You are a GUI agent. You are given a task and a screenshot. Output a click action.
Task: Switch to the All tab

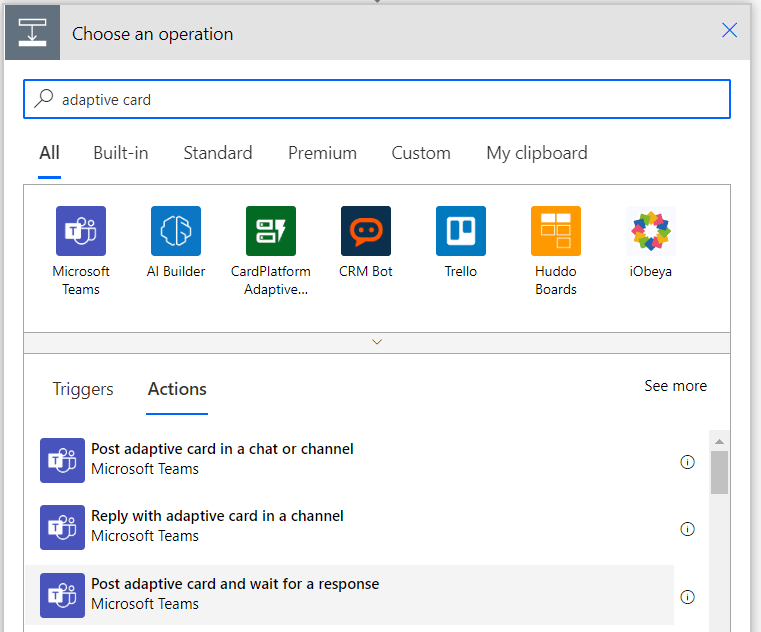coord(50,153)
